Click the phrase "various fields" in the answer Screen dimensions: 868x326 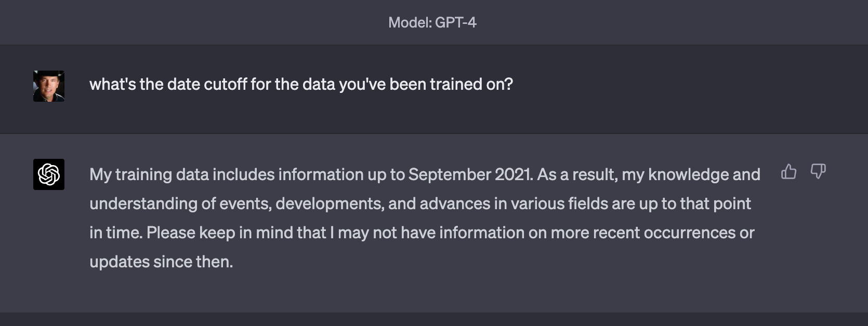[559, 203]
